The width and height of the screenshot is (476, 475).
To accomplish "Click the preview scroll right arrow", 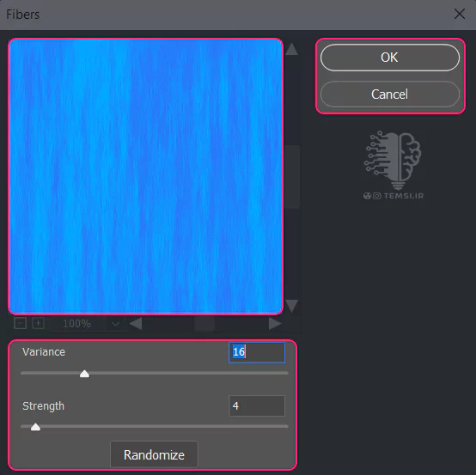I will pyautogui.click(x=275, y=324).
